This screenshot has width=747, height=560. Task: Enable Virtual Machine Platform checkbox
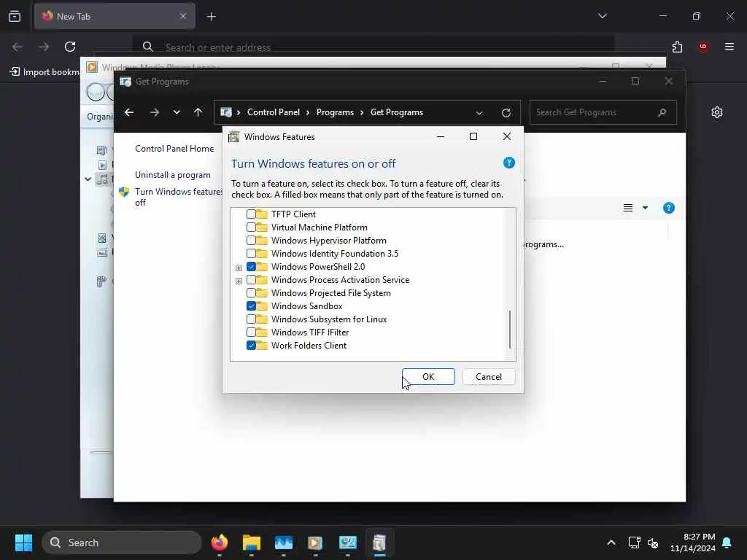[x=251, y=227]
